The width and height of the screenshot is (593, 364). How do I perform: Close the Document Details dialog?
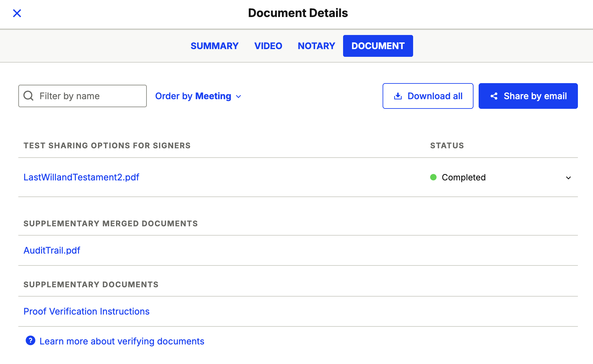(17, 13)
